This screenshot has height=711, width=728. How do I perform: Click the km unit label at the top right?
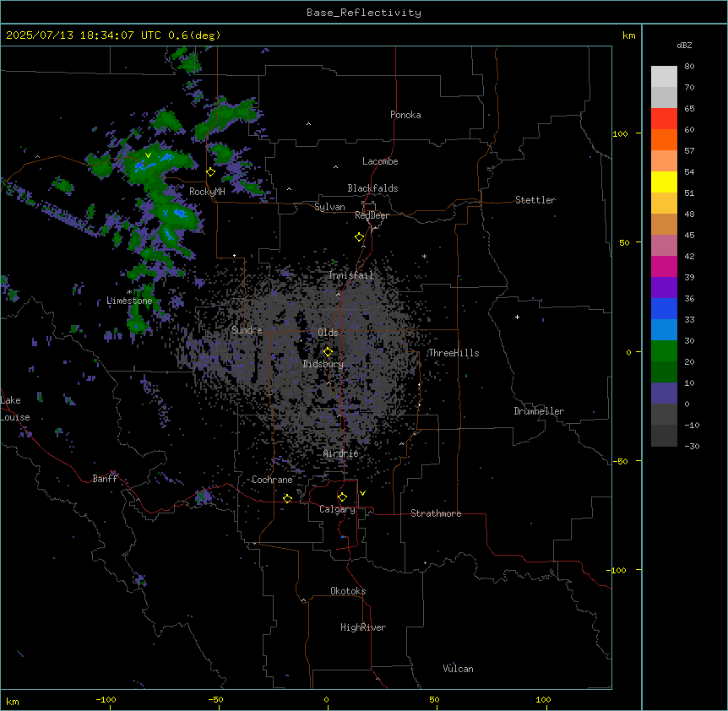[629, 35]
